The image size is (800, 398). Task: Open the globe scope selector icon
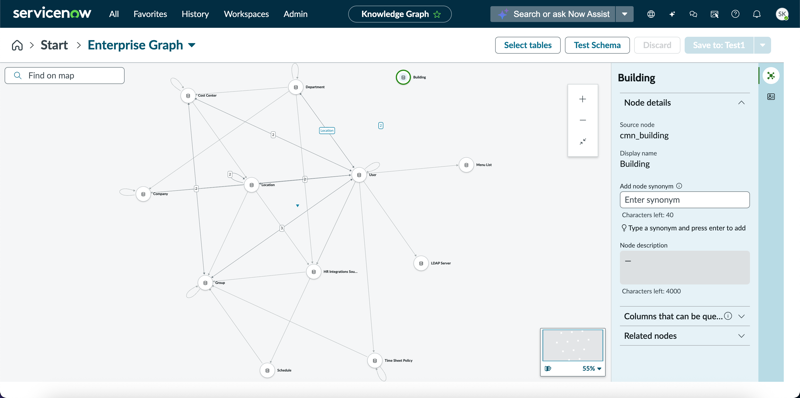[x=651, y=14]
